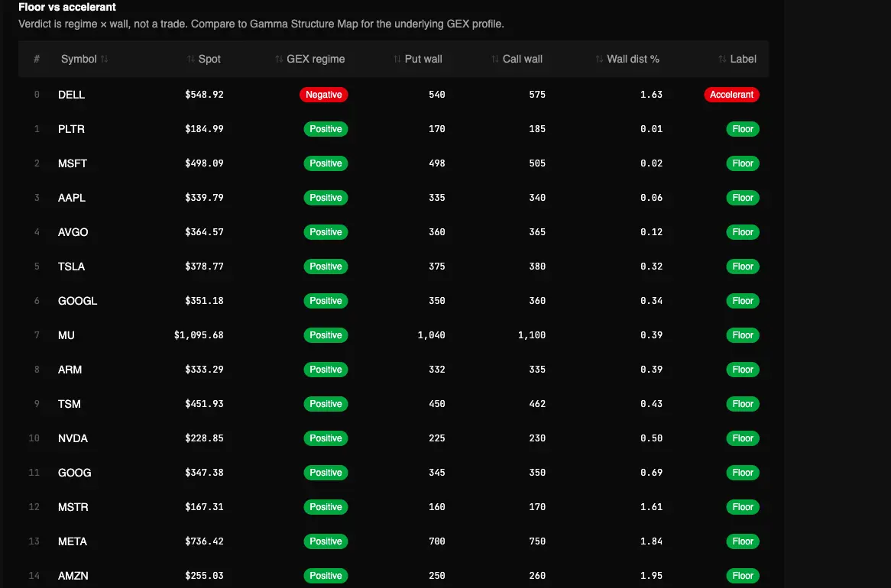This screenshot has width=891, height=588.
Task: Click MU spot price $1,095.68
Action: point(199,335)
